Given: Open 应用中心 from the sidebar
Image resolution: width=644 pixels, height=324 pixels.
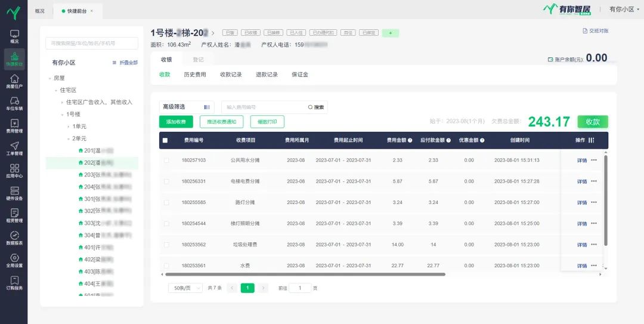Looking at the screenshot, I should click(14, 171).
